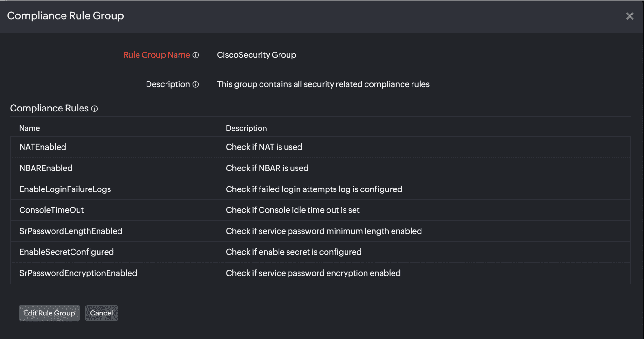Click the Compliance Rules info icon
The height and width of the screenshot is (339, 644).
click(x=94, y=109)
